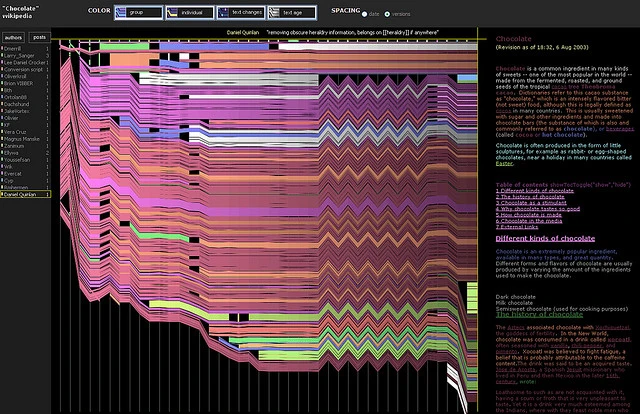Click the color swatch beside Cyp

2,180
